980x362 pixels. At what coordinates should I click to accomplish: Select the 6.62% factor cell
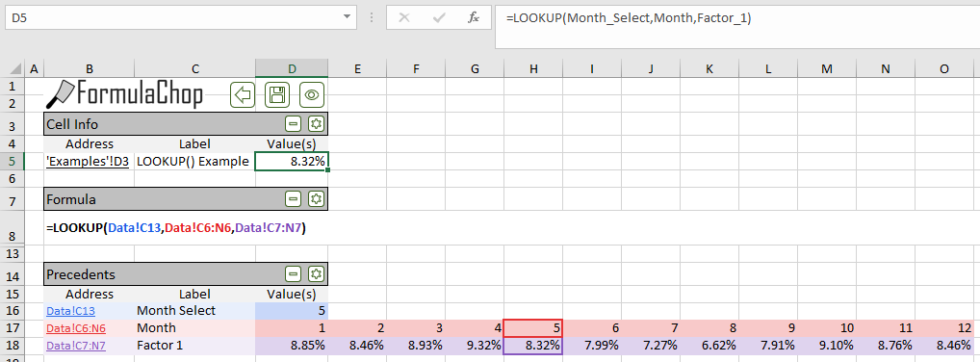pos(709,345)
